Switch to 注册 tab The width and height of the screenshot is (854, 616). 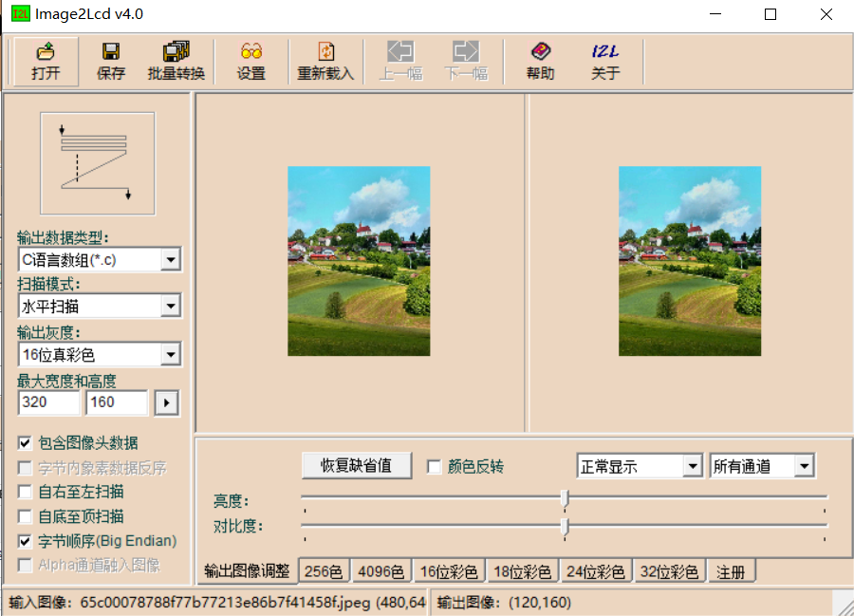click(x=731, y=571)
